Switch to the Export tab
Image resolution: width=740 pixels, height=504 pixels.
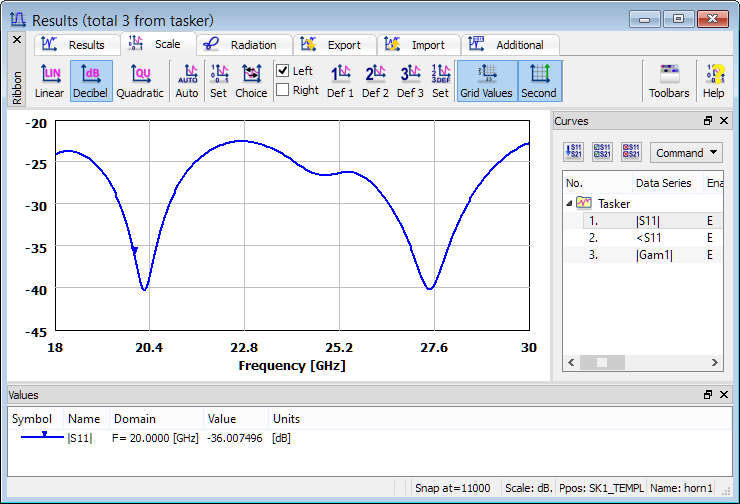(335, 45)
